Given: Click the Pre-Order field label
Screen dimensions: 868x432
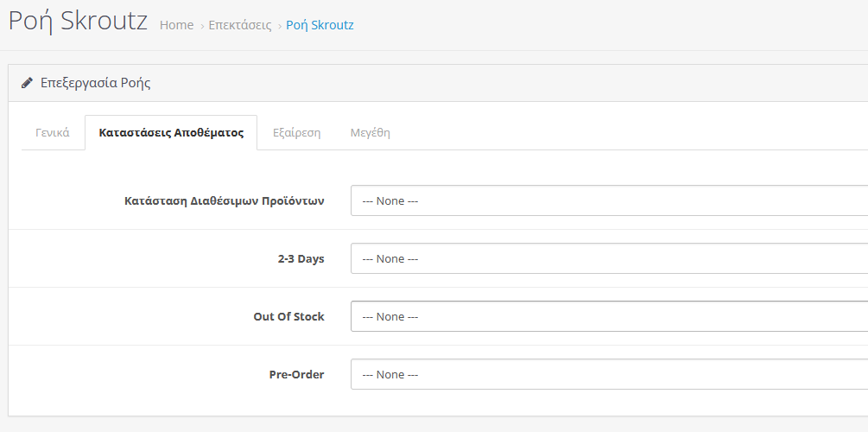Looking at the screenshot, I should tap(297, 374).
